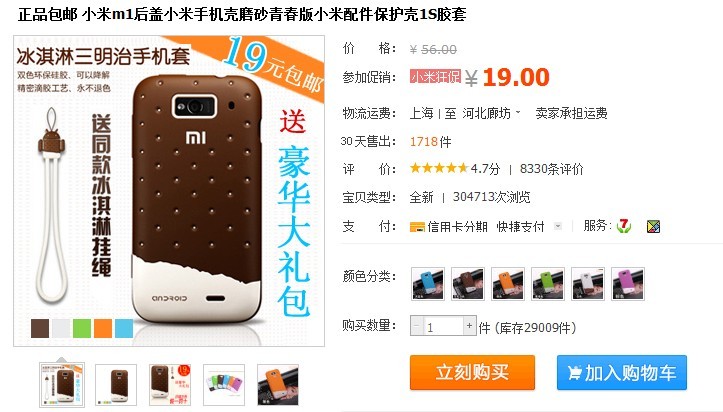Click the 小米狂促 promotion tag

[435, 77]
